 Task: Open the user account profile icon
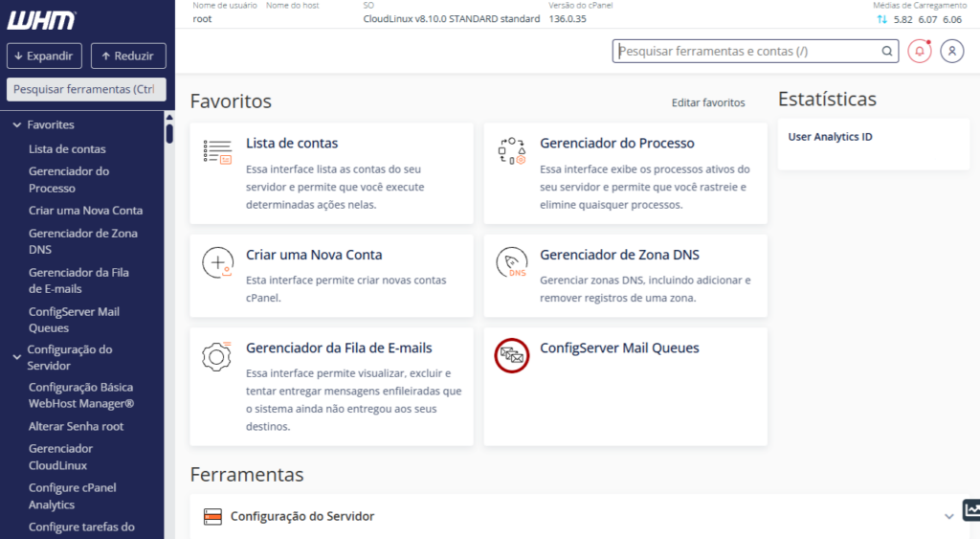(952, 52)
